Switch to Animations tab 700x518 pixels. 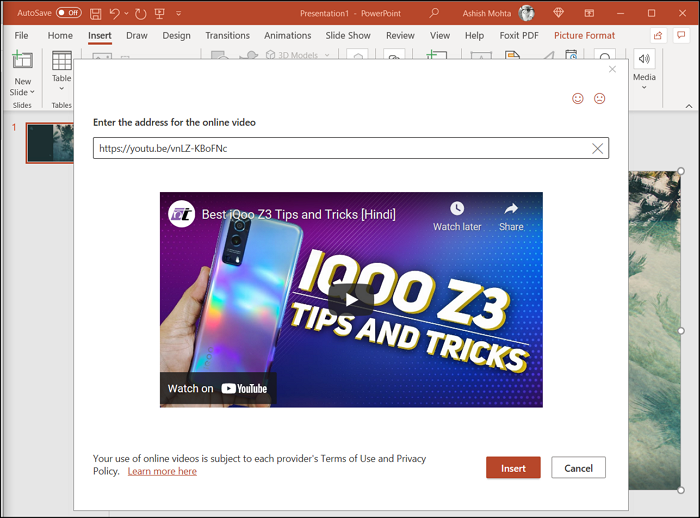(x=288, y=35)
